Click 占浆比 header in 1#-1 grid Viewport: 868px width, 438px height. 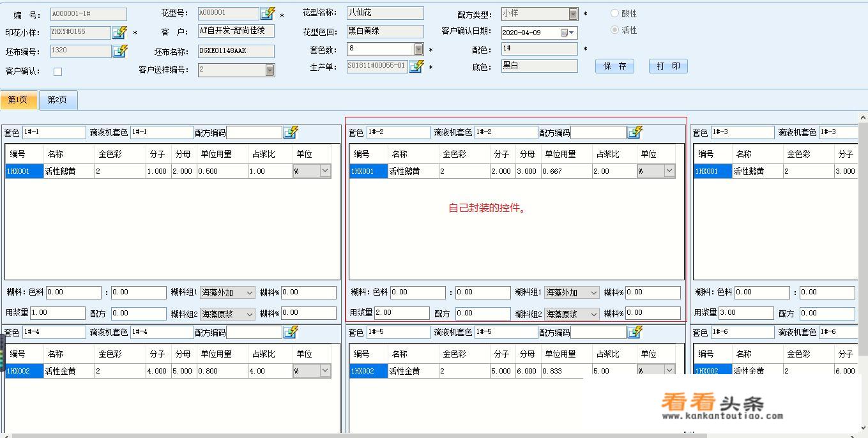[x=270, y=154]
